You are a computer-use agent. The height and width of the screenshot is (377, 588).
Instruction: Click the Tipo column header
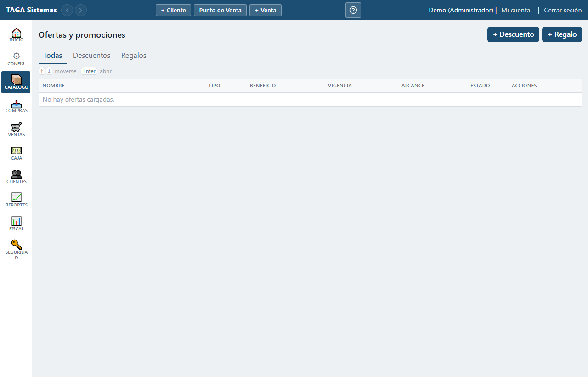click(214, 86)
